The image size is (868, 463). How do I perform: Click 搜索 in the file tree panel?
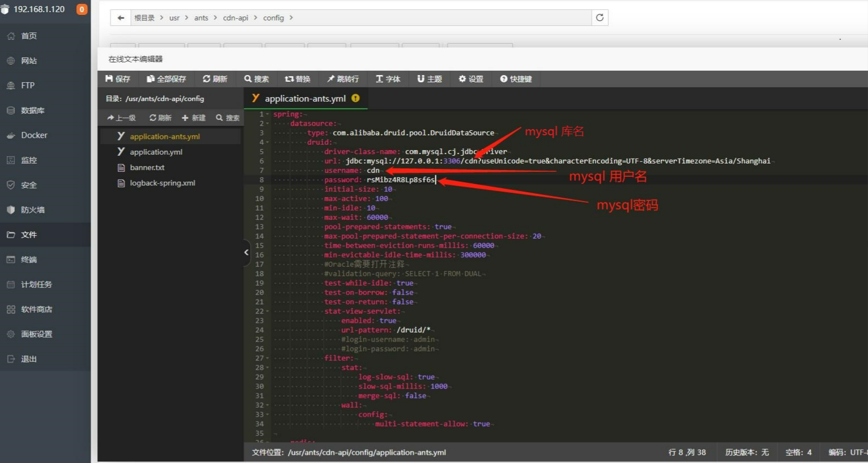tap(228, 118)
